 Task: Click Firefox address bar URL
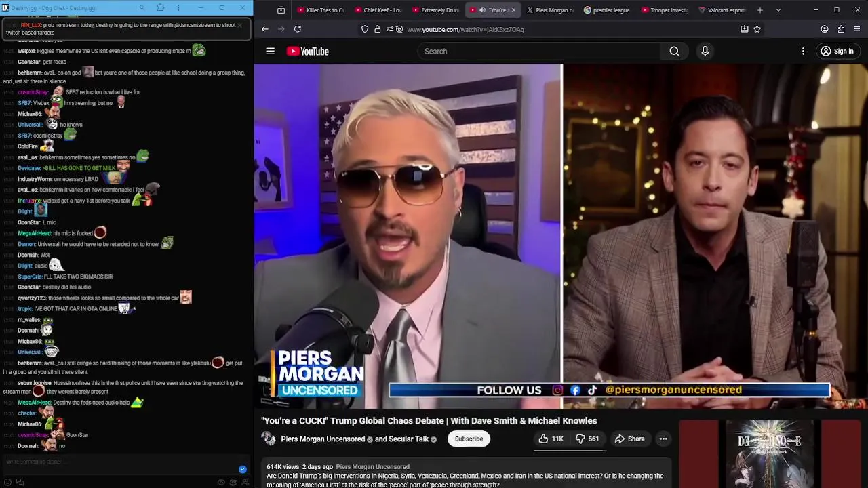point(465,29)
